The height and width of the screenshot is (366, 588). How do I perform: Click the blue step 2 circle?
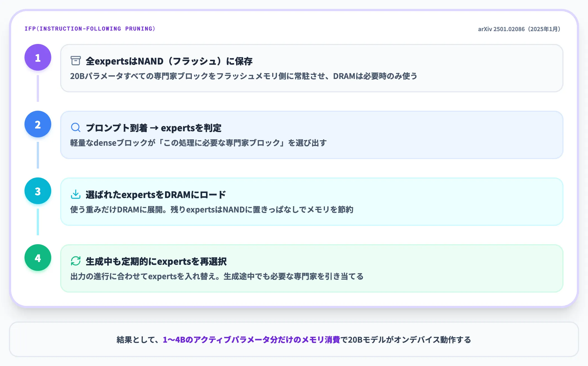(x=38, y=124)
